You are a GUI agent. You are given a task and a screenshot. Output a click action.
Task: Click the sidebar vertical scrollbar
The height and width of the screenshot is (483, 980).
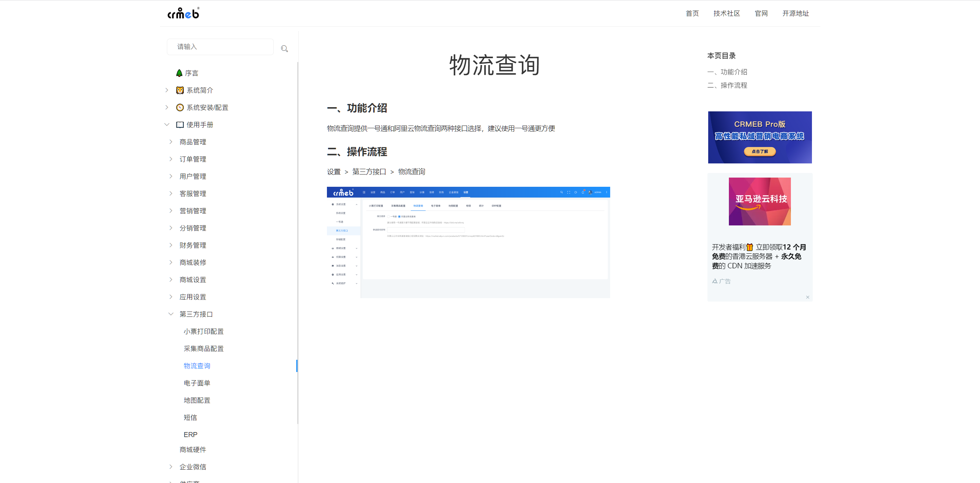click(298, 243)
